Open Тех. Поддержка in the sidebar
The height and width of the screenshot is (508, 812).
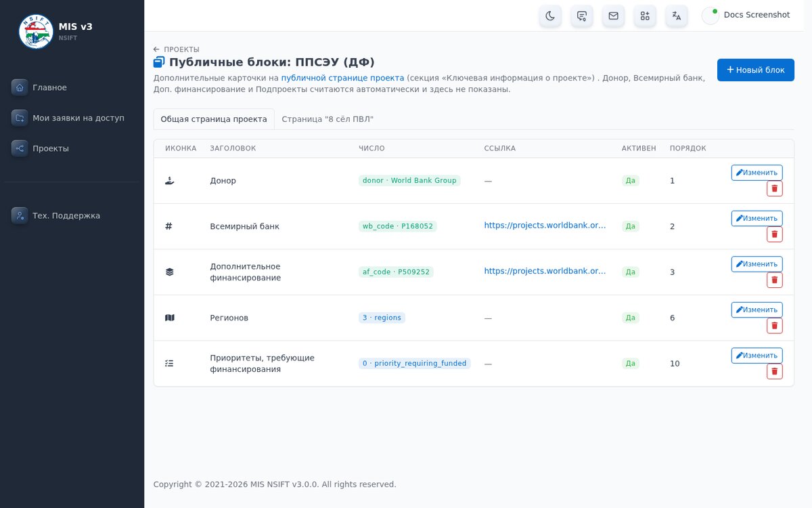pos(72,215)
